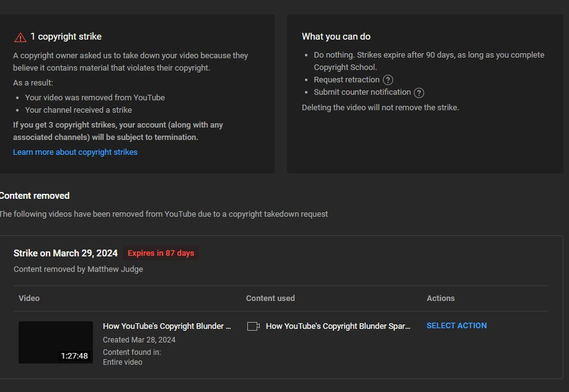The width and height of the screenshot is (569, 392).
Task: Click the video title in Video column
Action: [x=167, y=326]
